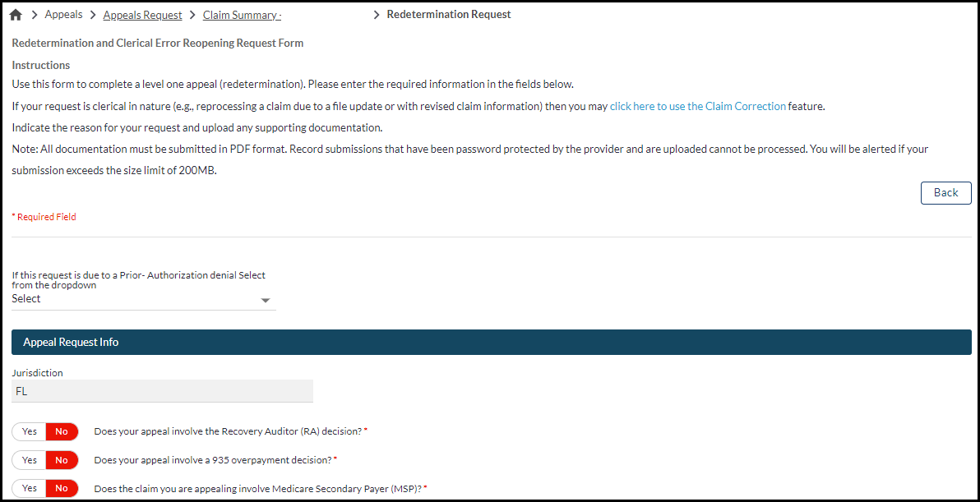Viewport: 980px width, 502px height.
Task: Set Medicare Secondary Payer toggle to No
Action: [x=62, y=488]
